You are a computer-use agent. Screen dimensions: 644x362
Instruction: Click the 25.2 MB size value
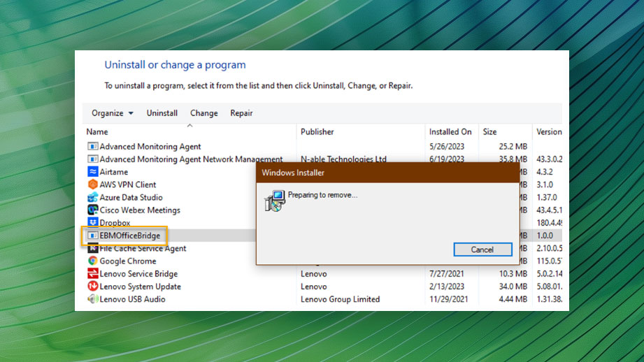(x=513, y=147)
